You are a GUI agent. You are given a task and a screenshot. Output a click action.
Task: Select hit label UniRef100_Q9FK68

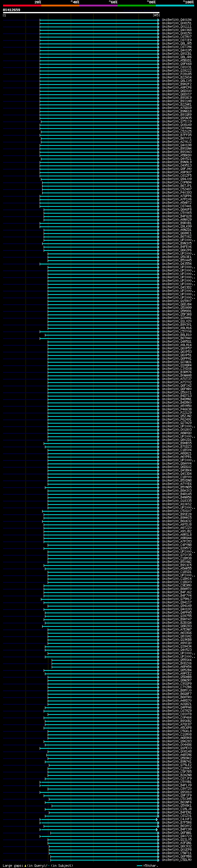[176, 64]
